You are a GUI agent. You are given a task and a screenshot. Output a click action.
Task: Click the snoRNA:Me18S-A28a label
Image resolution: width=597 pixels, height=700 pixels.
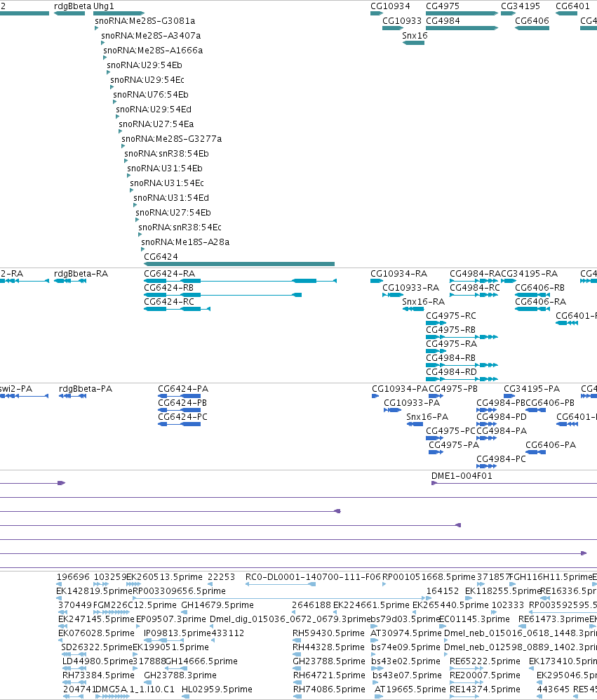pos(185,242)
